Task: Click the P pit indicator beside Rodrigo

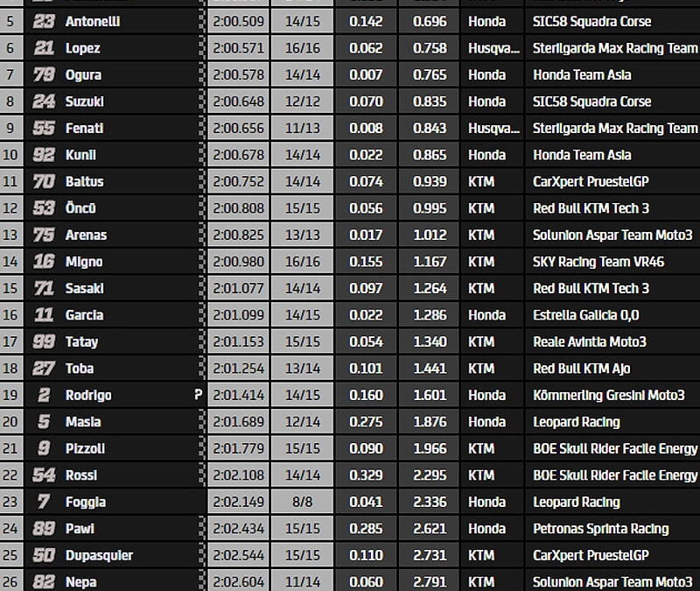Action: [199, 395]
